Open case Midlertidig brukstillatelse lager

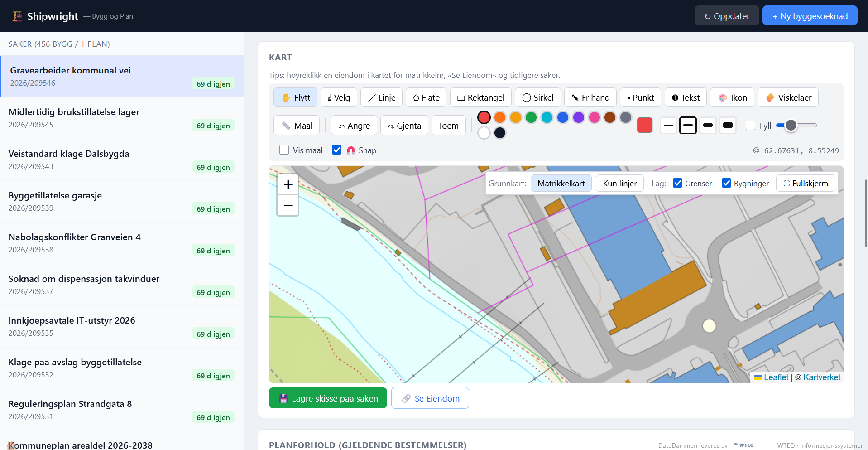122,118
